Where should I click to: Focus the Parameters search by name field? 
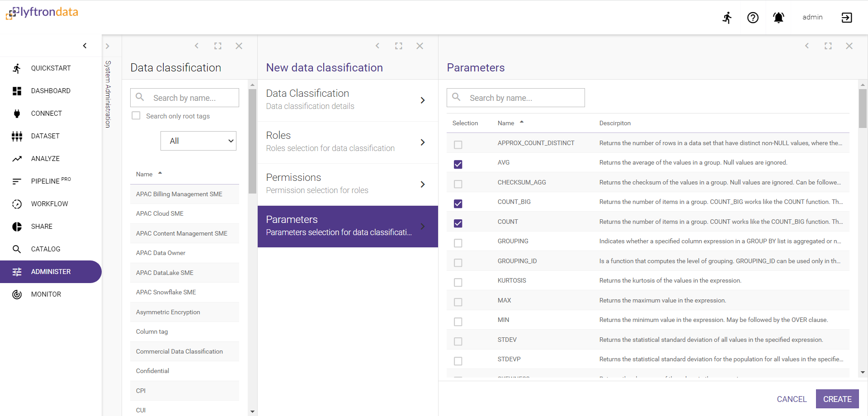(x=516, y=98)
